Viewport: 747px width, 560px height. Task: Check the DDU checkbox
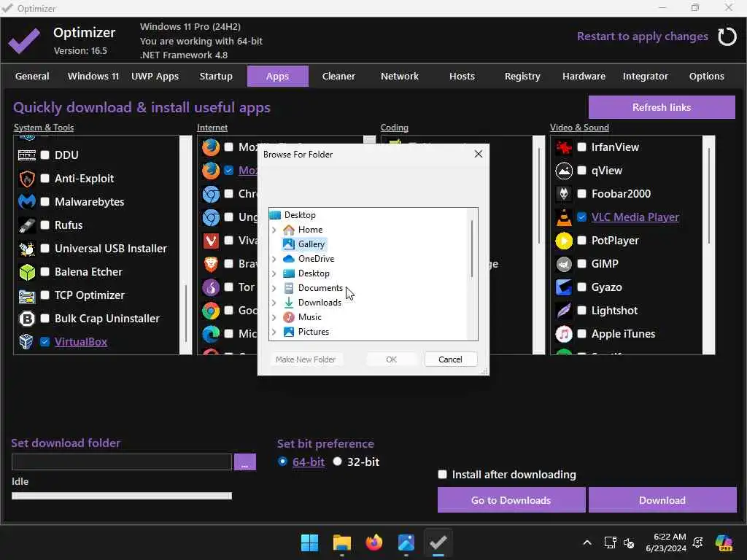(x=44, y=155)
